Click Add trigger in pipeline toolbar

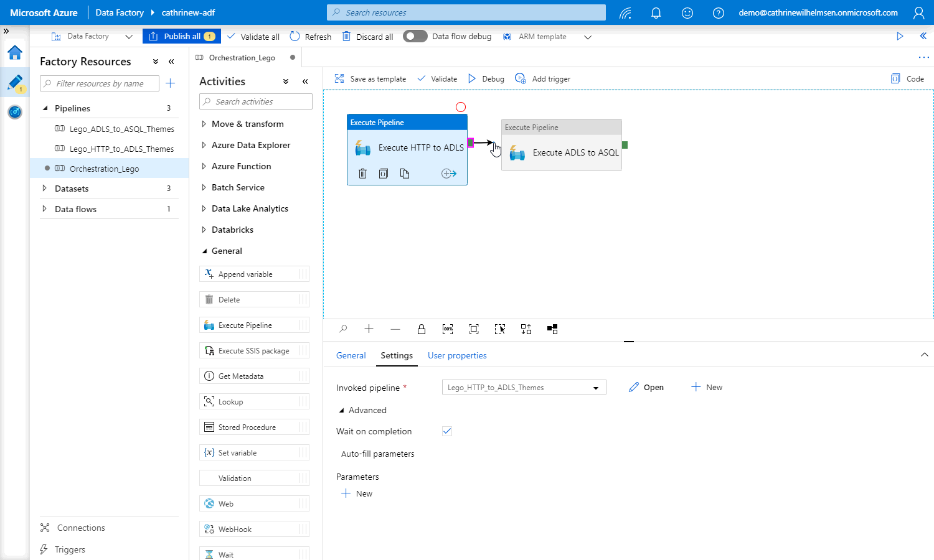[543, 79]
